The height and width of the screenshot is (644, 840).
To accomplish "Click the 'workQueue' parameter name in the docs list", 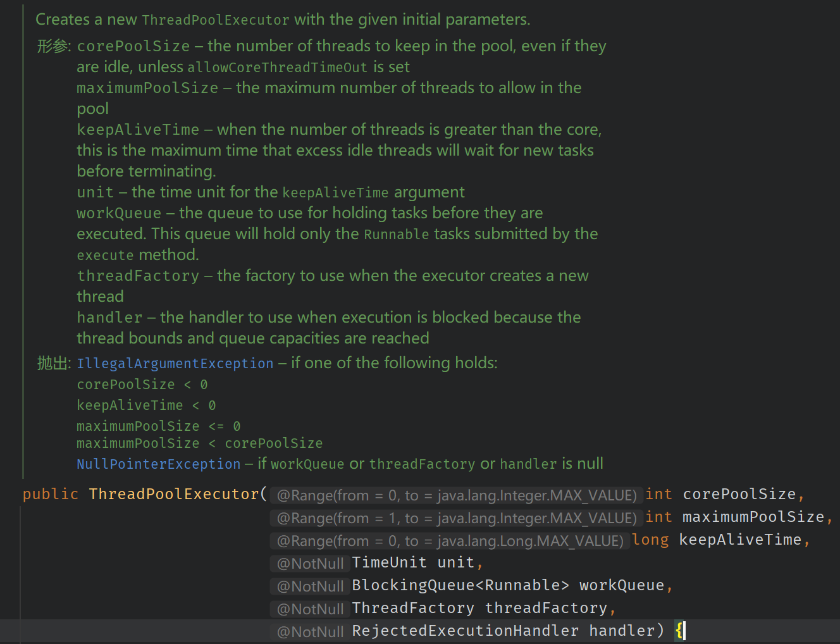I will [x=119, y=213].
